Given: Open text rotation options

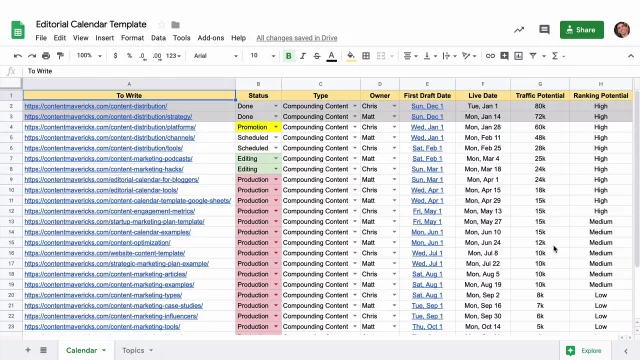Looking at the screenshot, I should pyautogui.click(x=469, y=56).
